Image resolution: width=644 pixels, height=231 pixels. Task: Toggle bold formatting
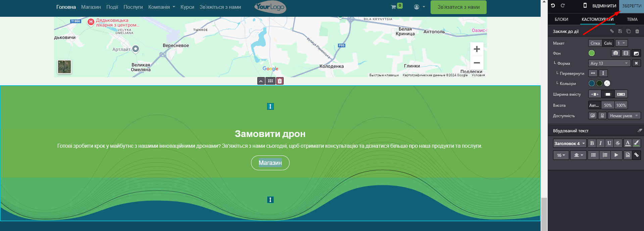click(x=592, y=143)
